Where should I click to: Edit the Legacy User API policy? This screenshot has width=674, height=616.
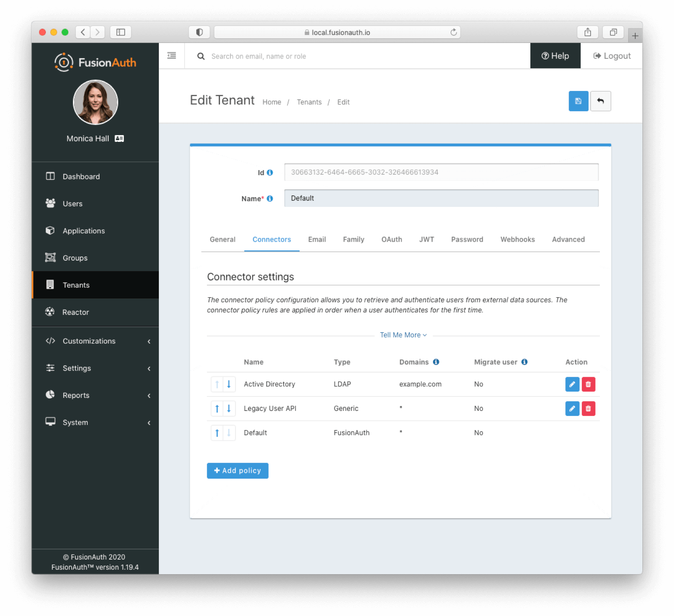click(572, 408)
